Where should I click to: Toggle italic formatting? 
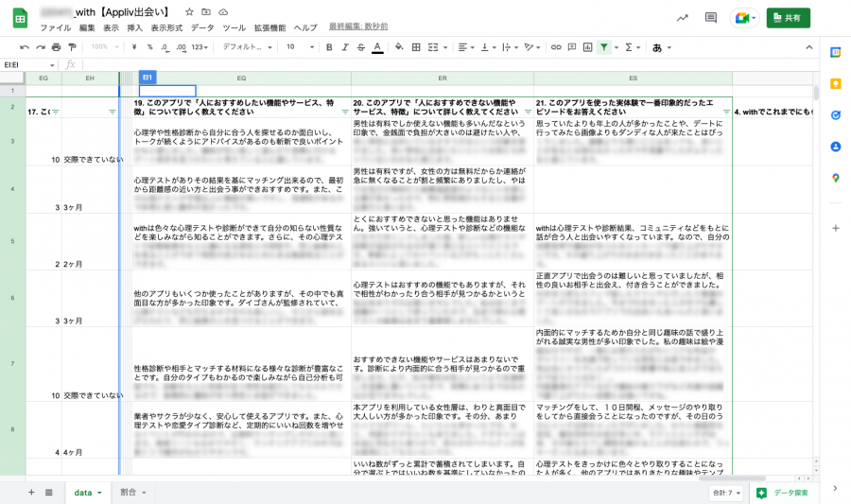click(344, 47)
